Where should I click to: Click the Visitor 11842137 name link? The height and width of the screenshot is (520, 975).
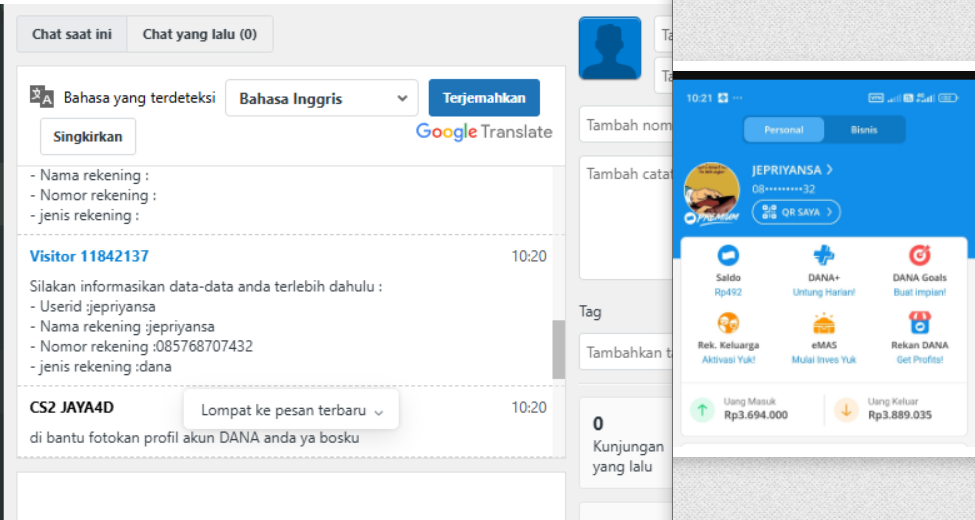[89, 256]
